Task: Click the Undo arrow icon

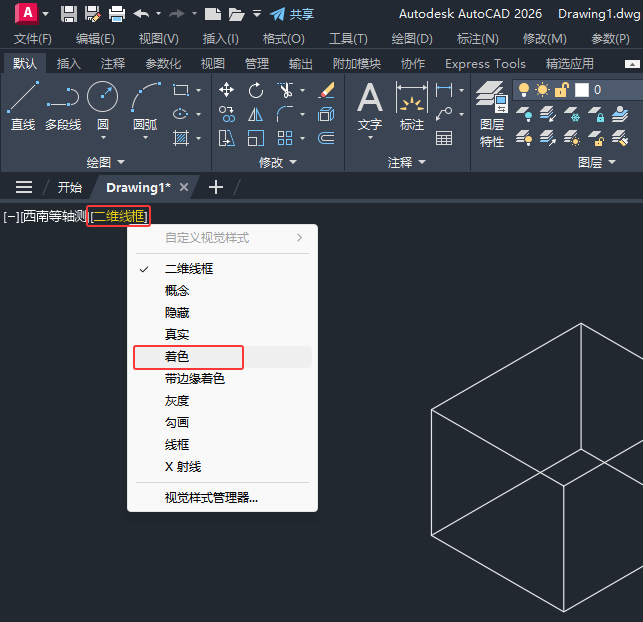Action: [141, 14]
